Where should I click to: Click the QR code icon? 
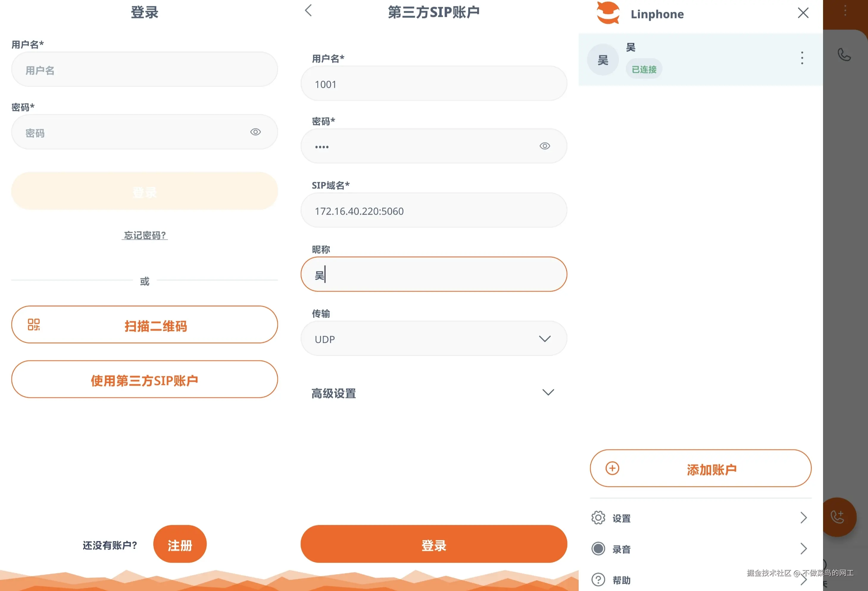34,325
